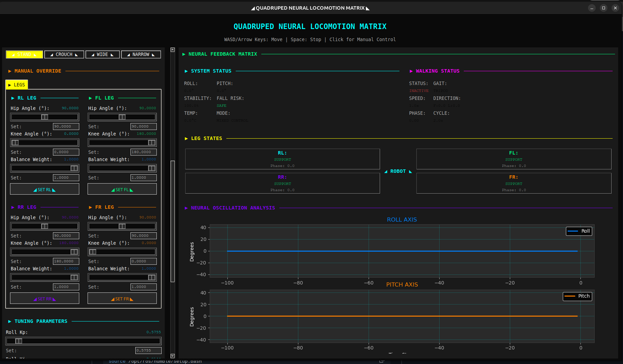Select the WIDE stance preset

click(102, 55)
